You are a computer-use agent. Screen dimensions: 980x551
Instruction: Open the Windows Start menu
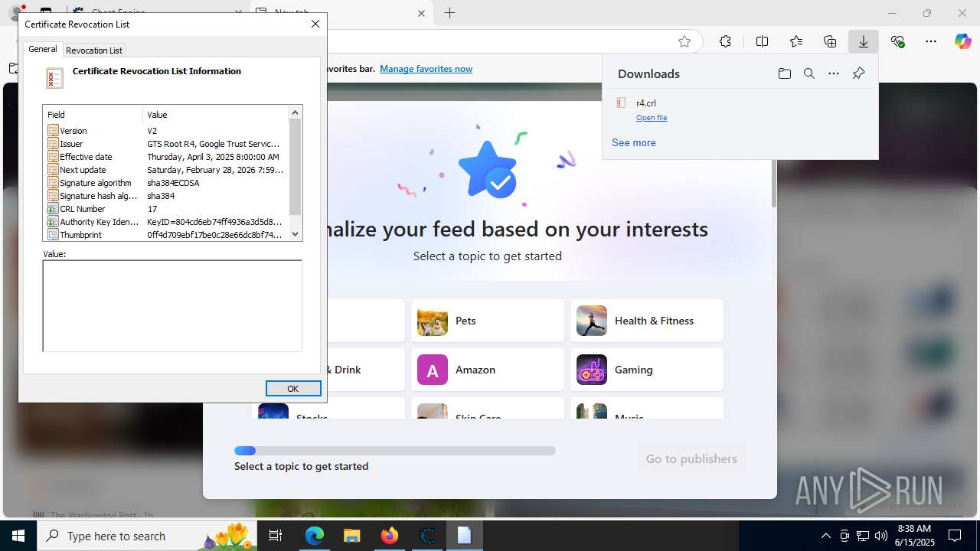point(18,536)
